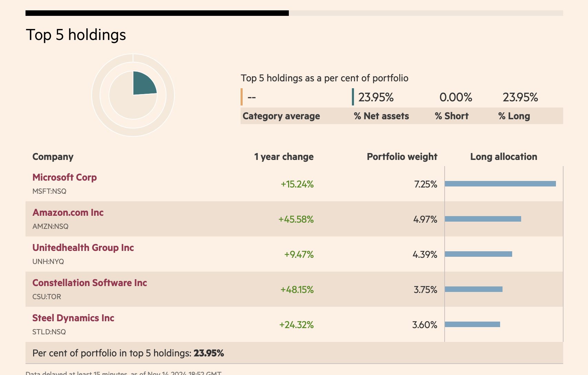
Task: Click the Unitedhealth long allocation bar
Action: pos(478,254)
